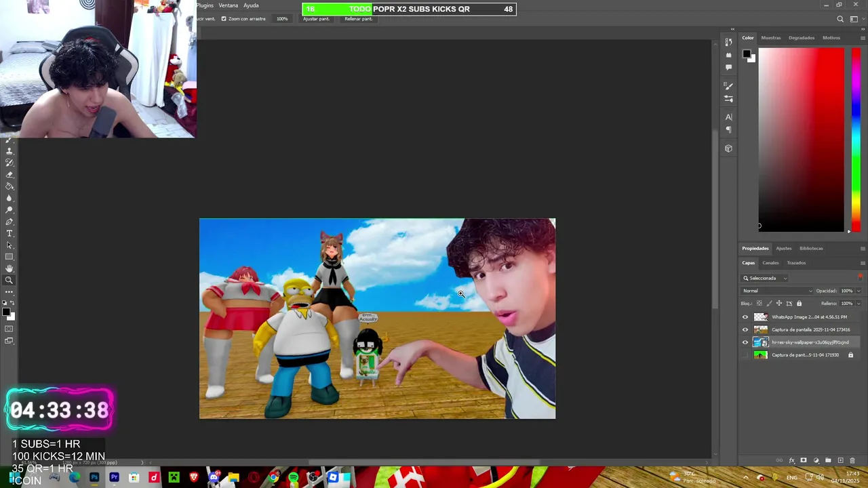Select the Clone Stamp tool
The image size is (868, 488).
coord(9,151)
